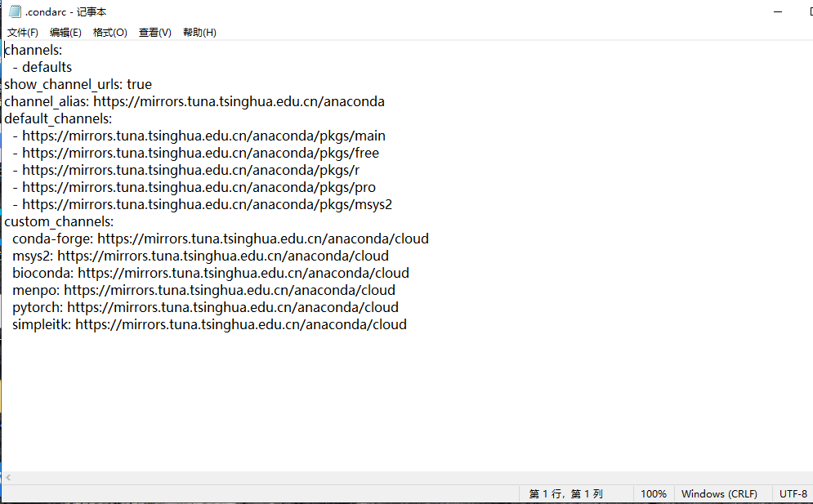Click the '第 1 行, 第 1 列' status entry
The width and height of the screenshot is (813, 504).
(565, 494)
